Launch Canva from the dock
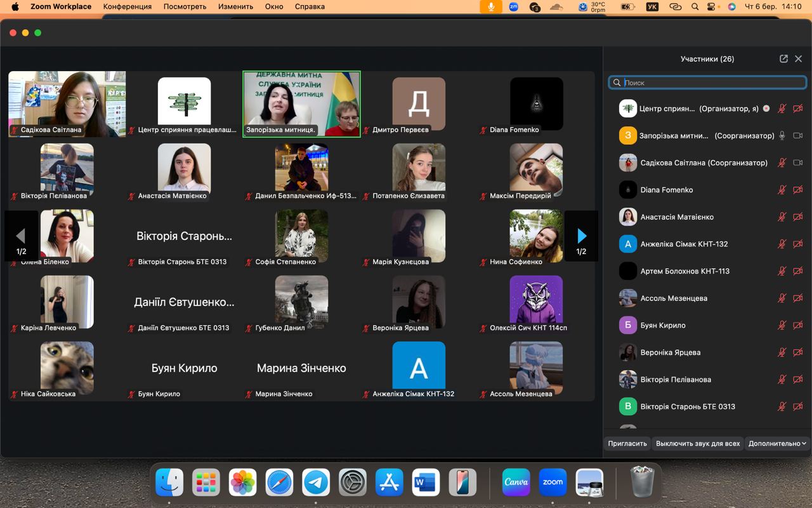This screenshot has width=812, height=508. point(516,483)
